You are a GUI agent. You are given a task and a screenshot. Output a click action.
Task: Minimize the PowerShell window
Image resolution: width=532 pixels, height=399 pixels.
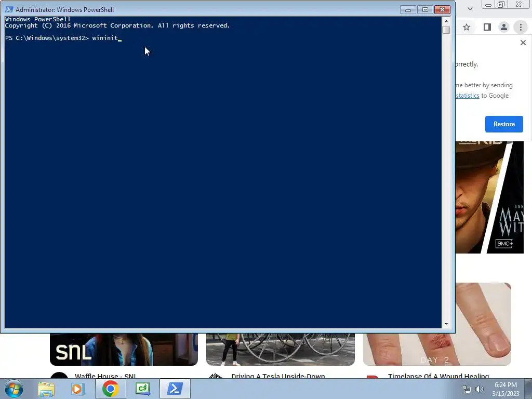(x=408, y=10)
